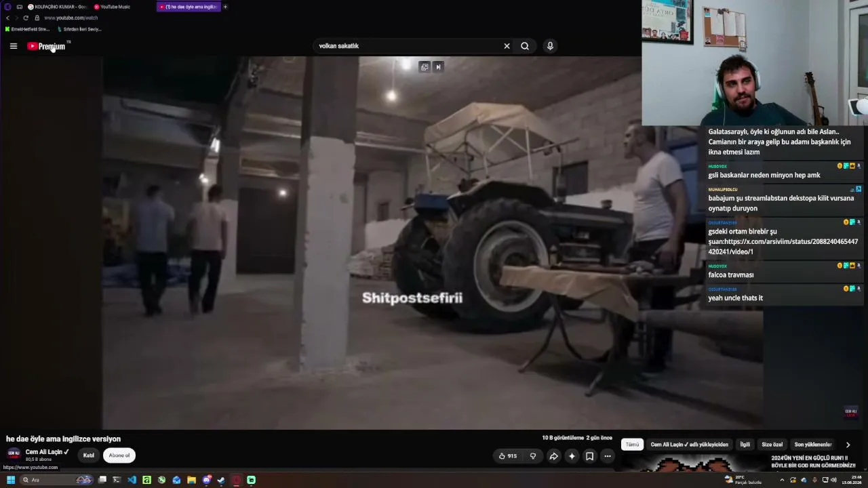Open the terminal icon on the taskbar
Image resolution: width=868 pixels, height=488 pixels.
[x=117, y=480]
